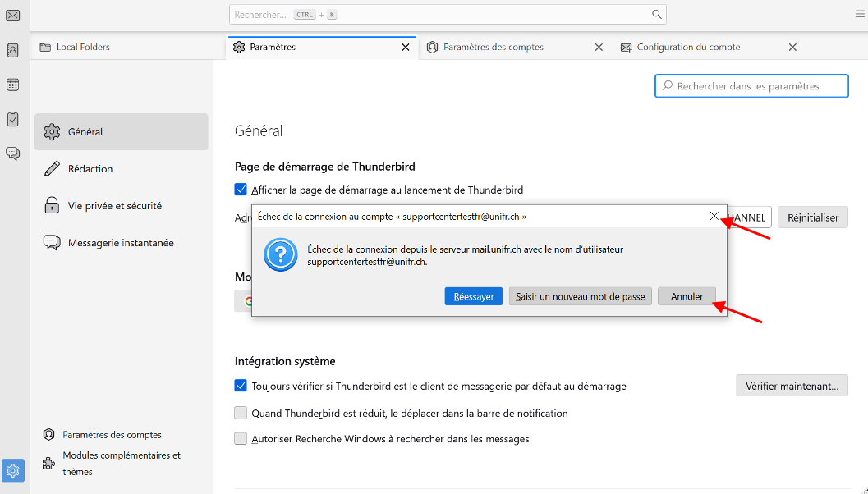Viewport: 868px width, 494px height.
Task: Open the Chat space icon
Action: pos(13,153)
